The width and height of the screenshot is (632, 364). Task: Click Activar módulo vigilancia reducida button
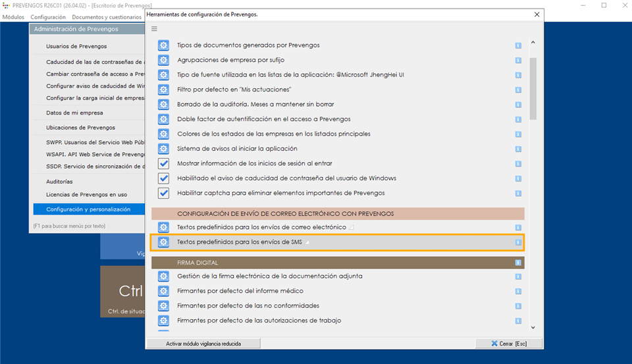point(203,344)
